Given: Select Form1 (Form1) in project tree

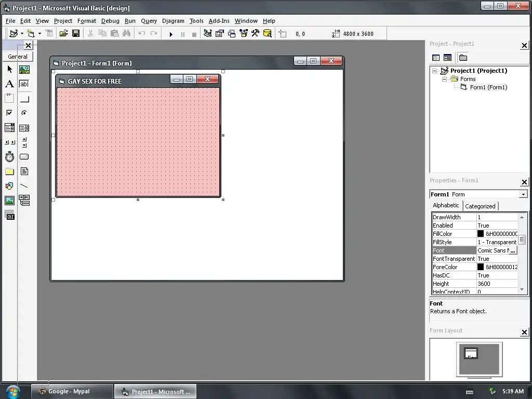Looking at the screenshot, I should pos(488,87).
